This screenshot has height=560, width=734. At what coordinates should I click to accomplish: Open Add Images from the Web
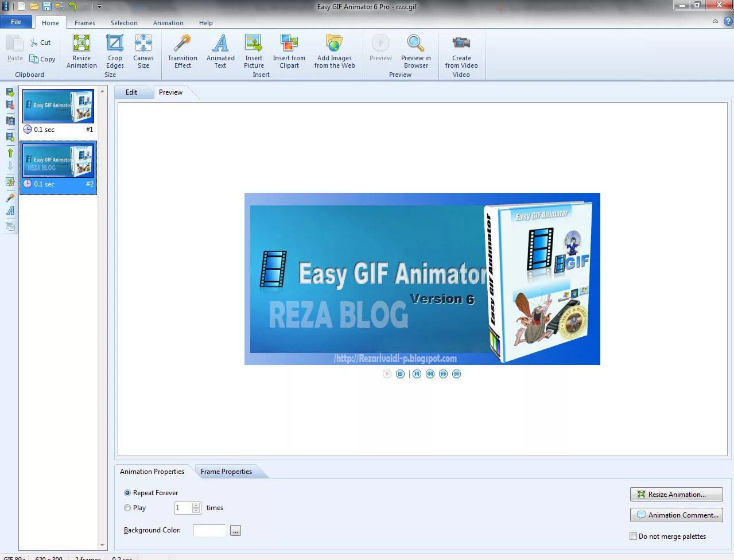(335, 51)
